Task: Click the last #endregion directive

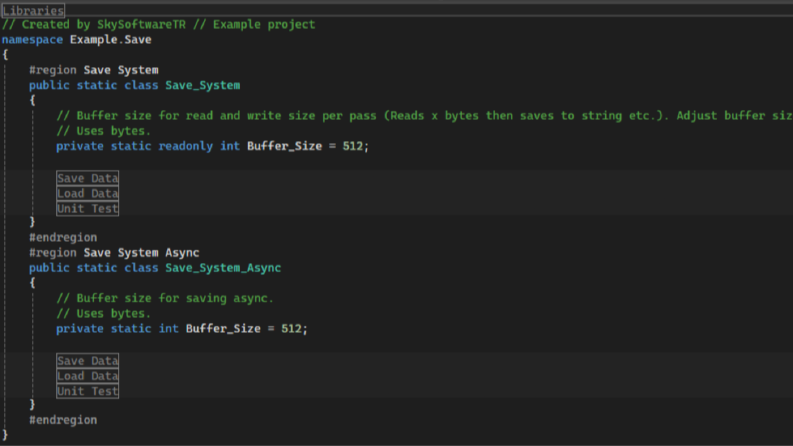Action: click(x=63, y=420)
